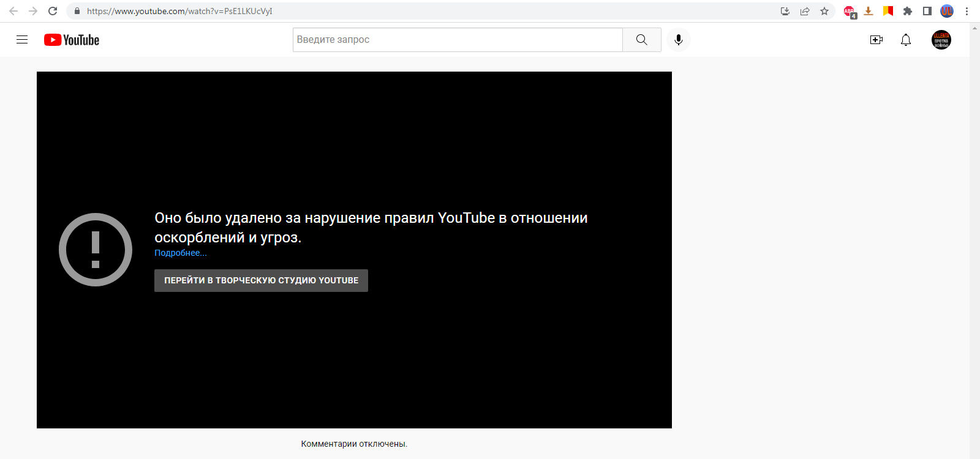This screenshot has width=980, height=459.
Task: Click the scrollbar up arrow
Action: click(x=974, y=28)
